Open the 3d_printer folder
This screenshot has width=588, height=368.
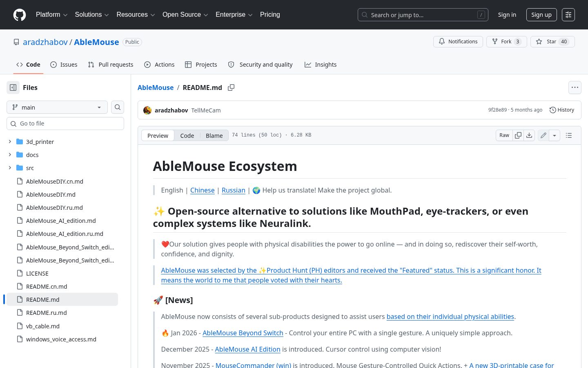40,142
